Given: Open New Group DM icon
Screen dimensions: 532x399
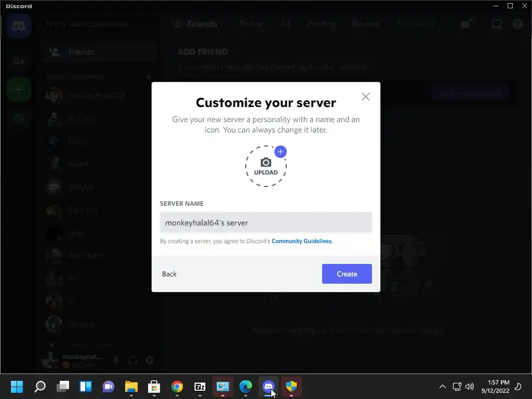Looking at the screenshot, I should click(x=467, y=24).
